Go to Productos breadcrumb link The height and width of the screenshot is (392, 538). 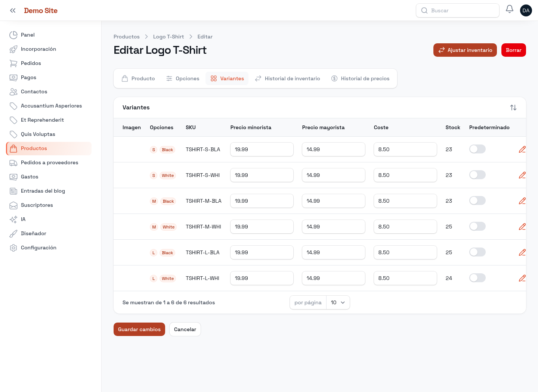127,37
